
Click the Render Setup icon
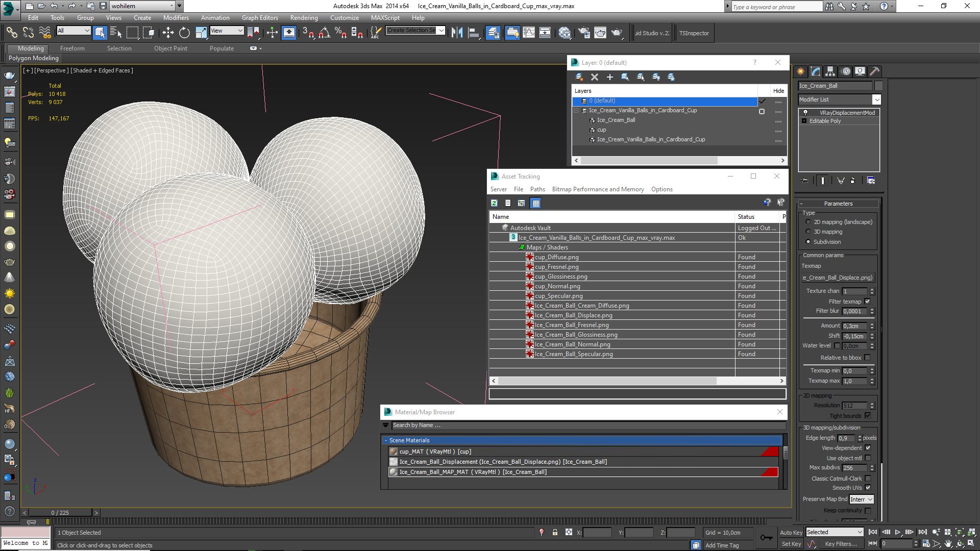[583, 33]
